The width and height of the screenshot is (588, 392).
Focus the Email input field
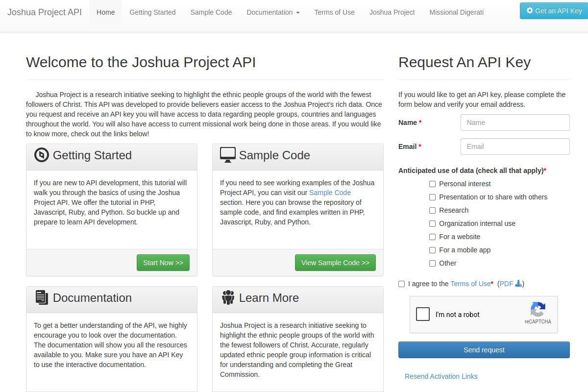(x=515, y=147)
